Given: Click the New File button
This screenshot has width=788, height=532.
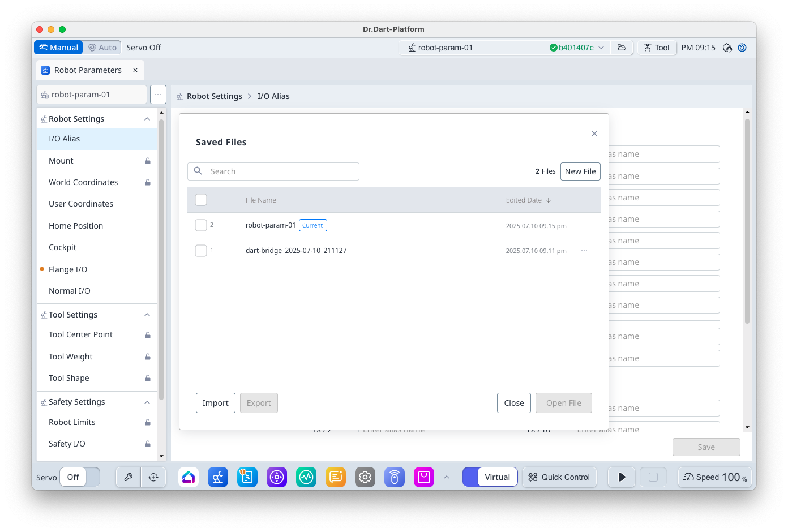Looking at the screenshot, I should point(580,171).
